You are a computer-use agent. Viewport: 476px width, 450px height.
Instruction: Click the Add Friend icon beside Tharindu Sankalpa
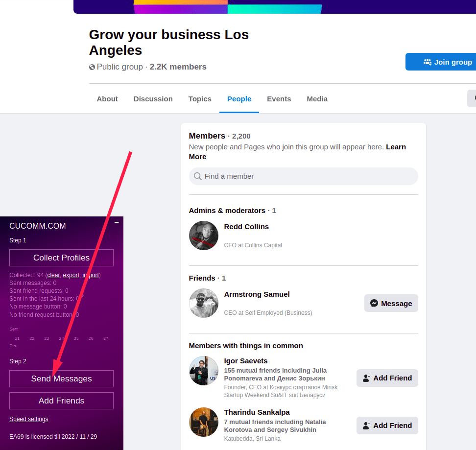point(366,426)
